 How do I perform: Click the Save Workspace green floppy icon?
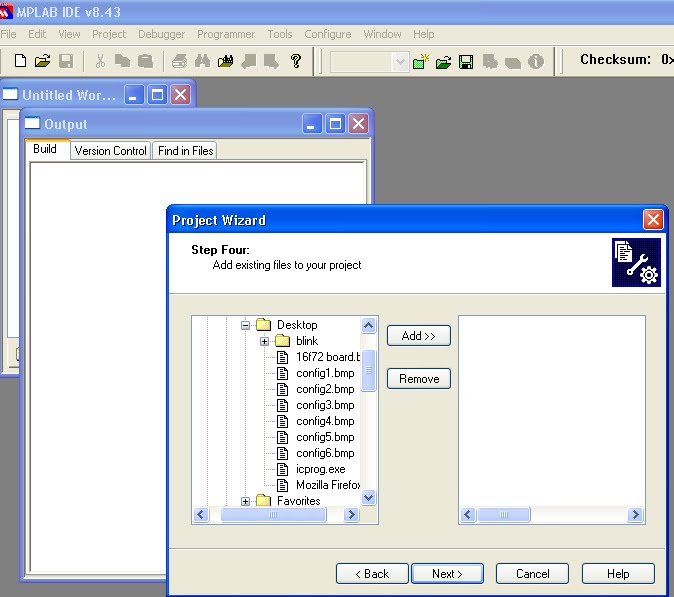click(466, 62)
